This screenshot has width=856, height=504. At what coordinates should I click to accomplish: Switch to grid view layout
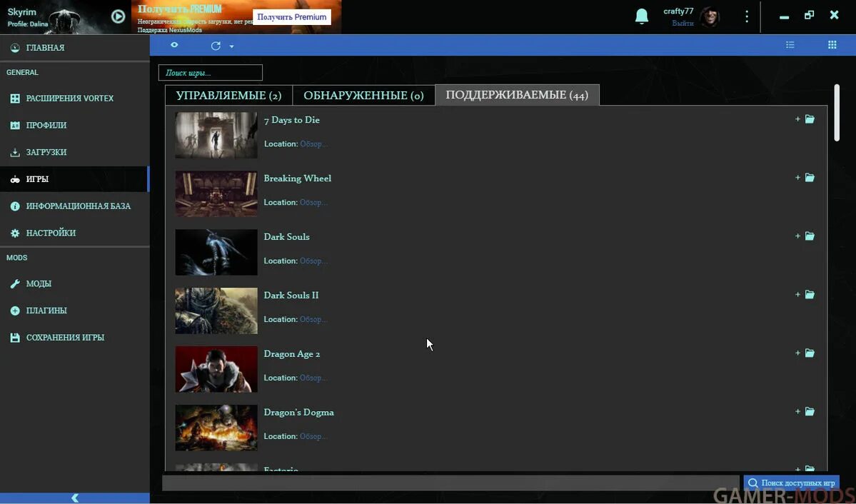(832, 45)
